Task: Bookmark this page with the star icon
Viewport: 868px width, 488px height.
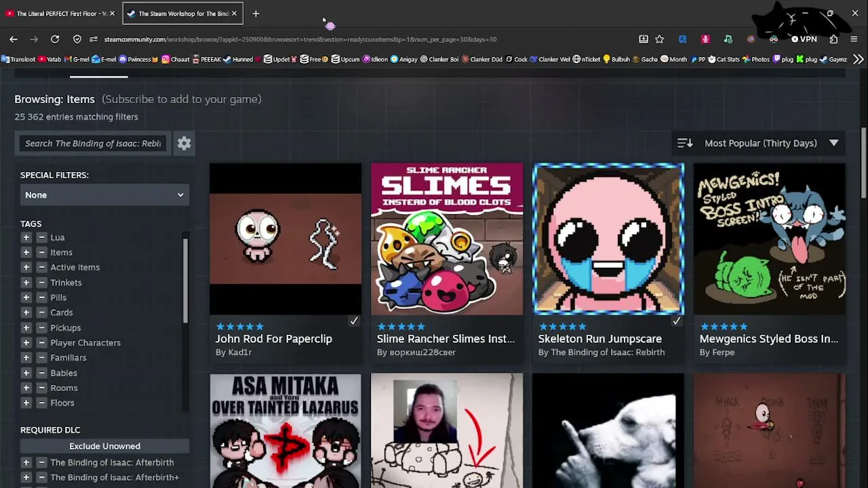Action: pos(659,39)
